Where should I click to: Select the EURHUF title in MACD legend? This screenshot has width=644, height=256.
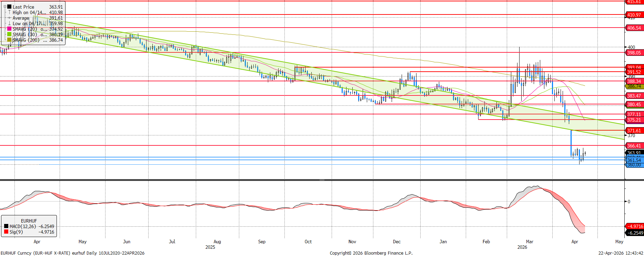click(x=29, y=221)
